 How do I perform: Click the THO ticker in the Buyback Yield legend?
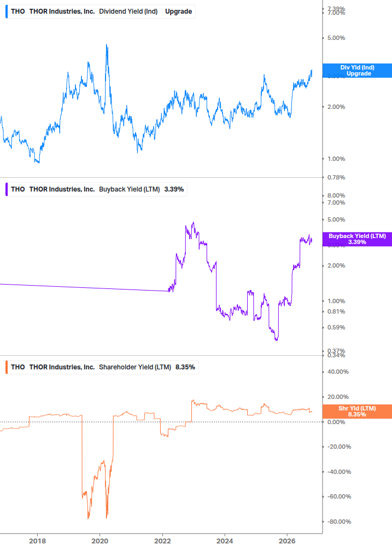click(x=18, y=189)
